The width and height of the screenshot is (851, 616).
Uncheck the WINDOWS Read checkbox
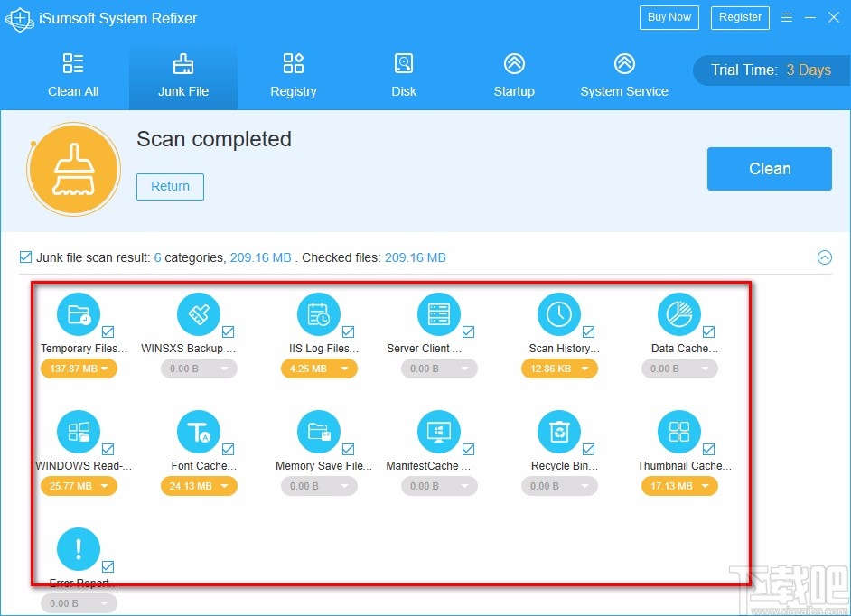coord(108,449)
